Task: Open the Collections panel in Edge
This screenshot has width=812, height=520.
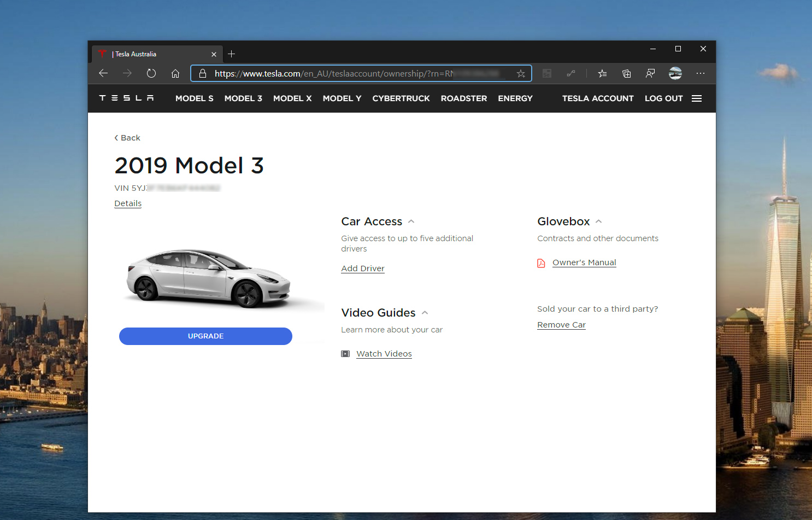Action: (626, 73)
